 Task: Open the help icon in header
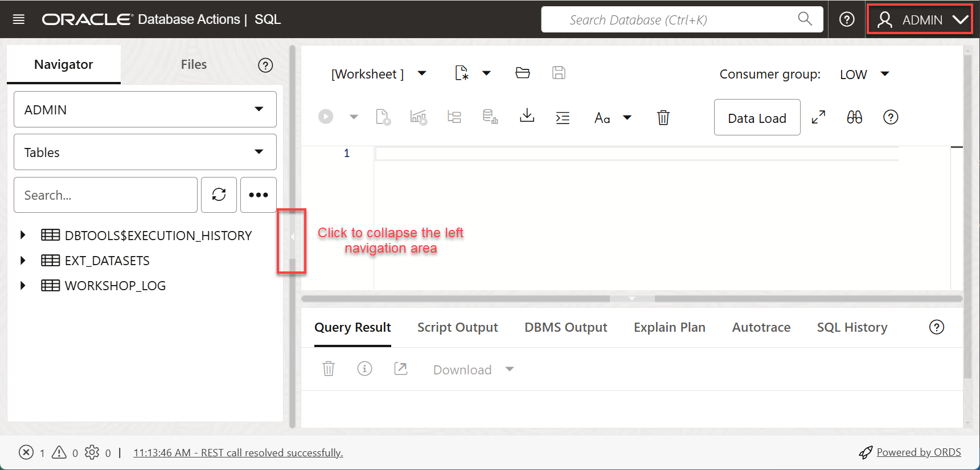pos(847,19)
